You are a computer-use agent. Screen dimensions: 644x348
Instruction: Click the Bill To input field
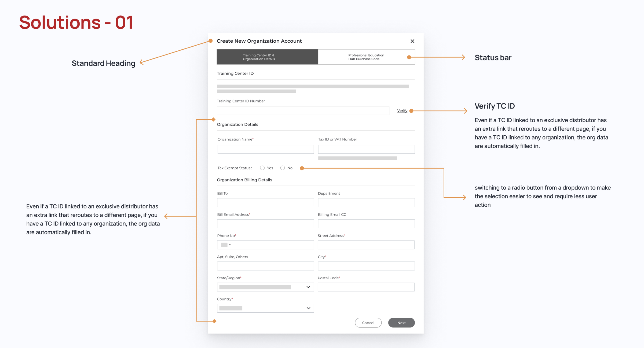point(265,202)
